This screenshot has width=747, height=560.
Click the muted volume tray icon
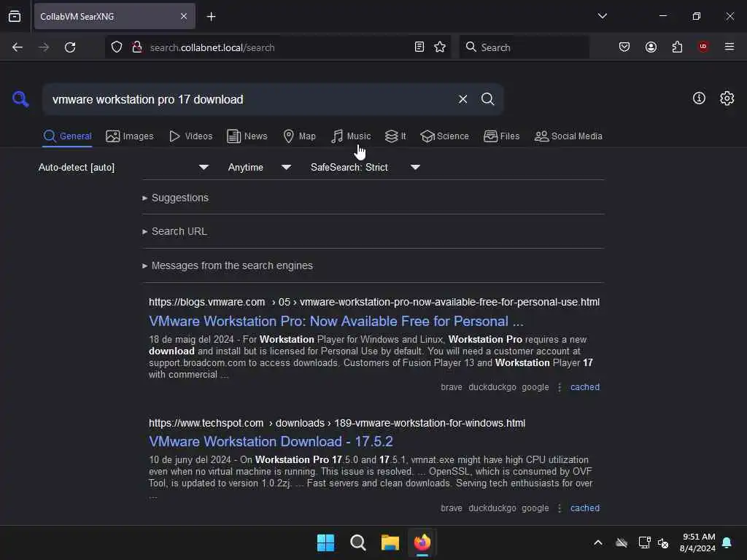(x=662, y=542)
